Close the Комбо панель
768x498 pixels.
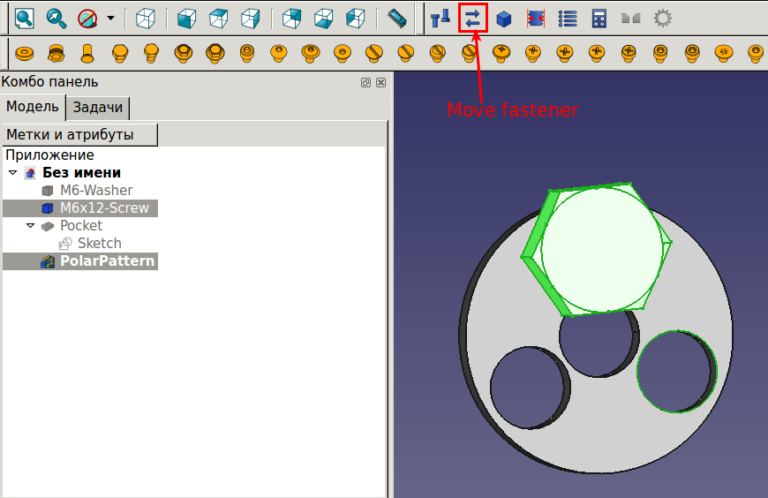(381, 82)
